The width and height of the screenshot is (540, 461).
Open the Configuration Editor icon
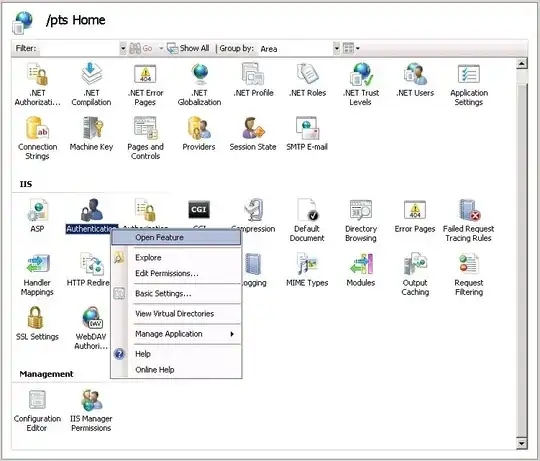(37, 410)
